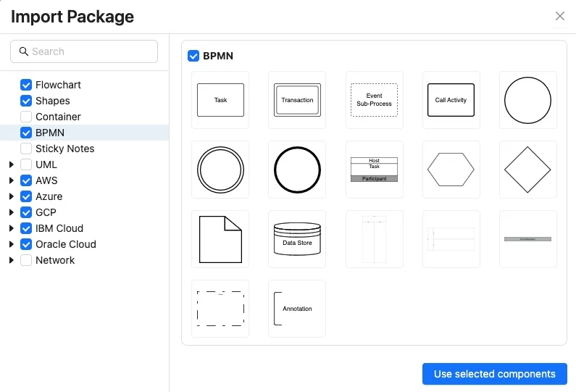Viewport: 576px width, 392px height.
Task: Uncheck the Oracle Cloud checkbox
Action: [x=26, y=244]
